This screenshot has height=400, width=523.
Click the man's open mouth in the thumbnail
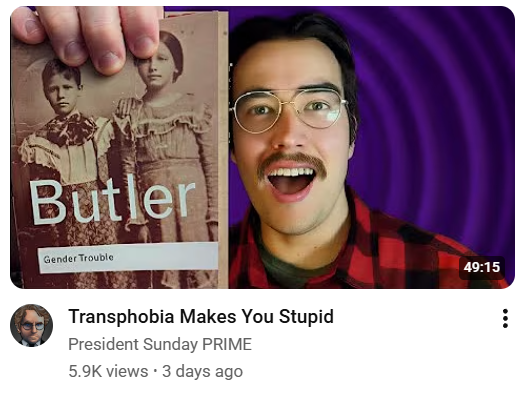point(291,183)
